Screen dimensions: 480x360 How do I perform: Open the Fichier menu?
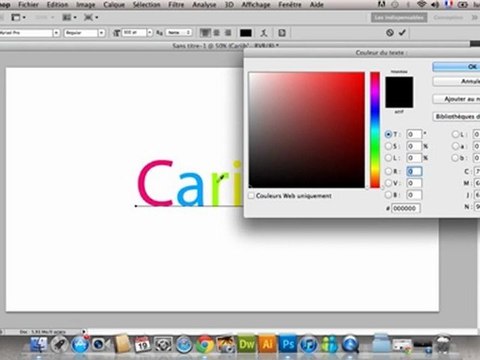coord(28,5)
